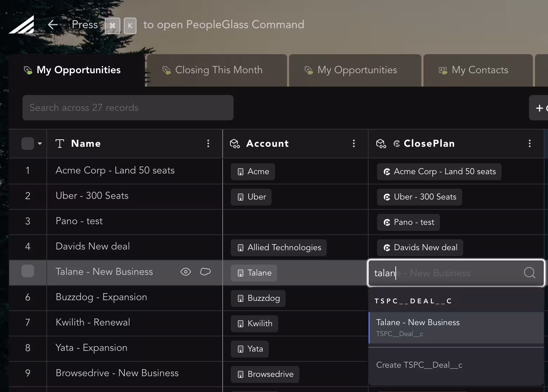Open the Buzzdog account chip
548x392 pixels.
[258, 298]
